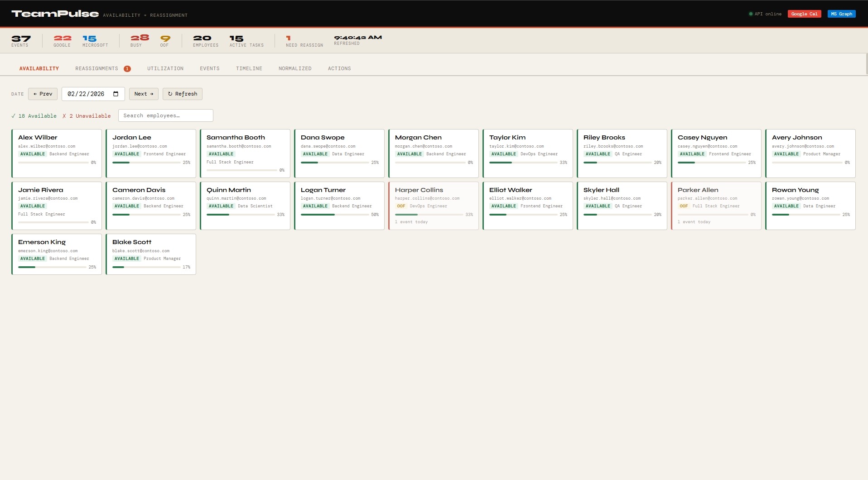Screen dimensions: 868x480
Task: Click the API online status indicator
Action: click(x=765, y=14)
